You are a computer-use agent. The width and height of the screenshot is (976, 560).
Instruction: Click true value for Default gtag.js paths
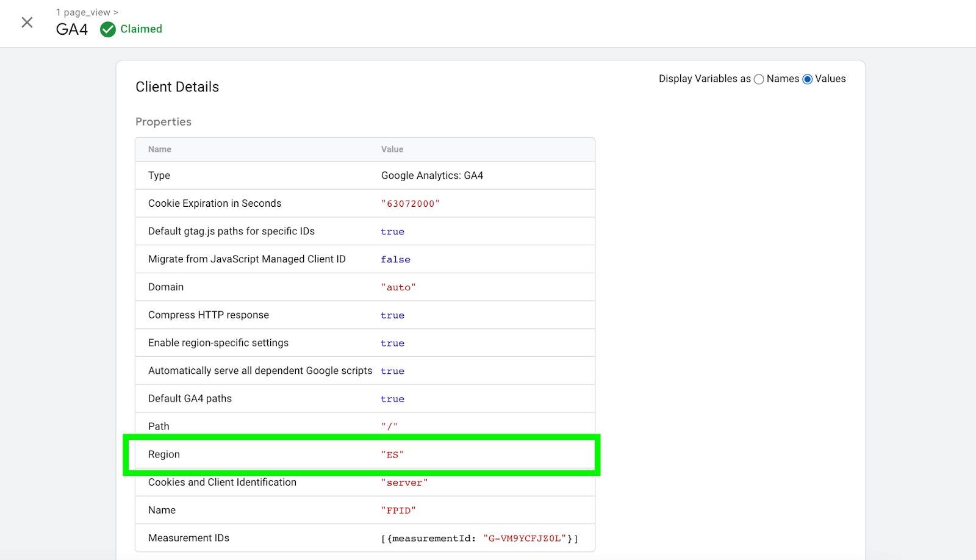click(x=392, y=232)
